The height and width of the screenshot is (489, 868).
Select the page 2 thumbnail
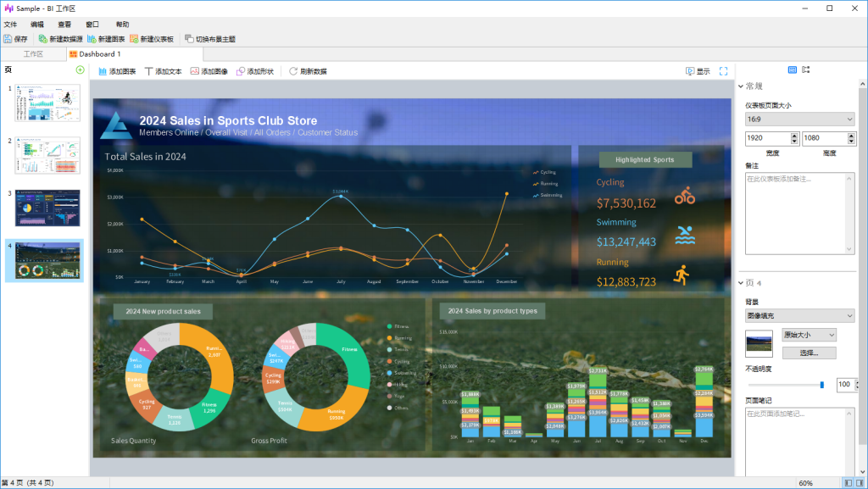(47, 155)
